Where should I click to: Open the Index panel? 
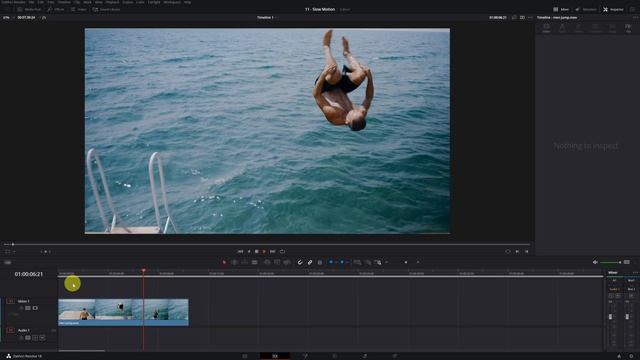pos(79,9)
